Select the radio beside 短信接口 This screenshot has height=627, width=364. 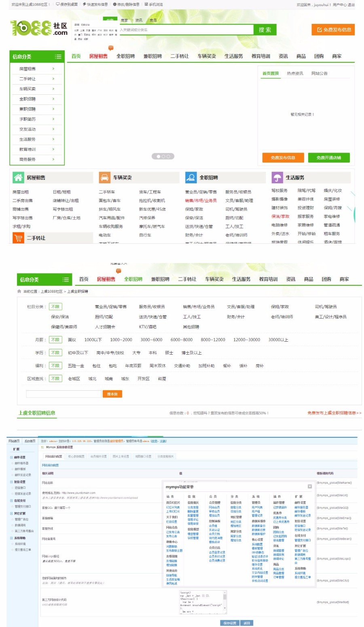12,487
